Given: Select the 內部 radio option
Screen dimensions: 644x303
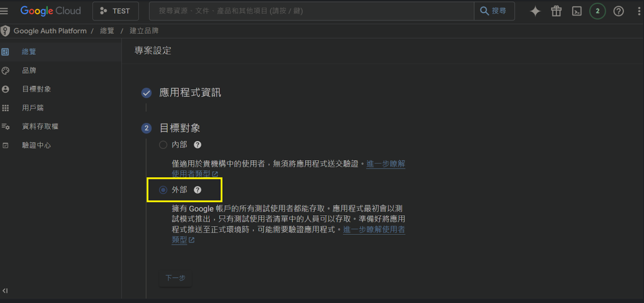Looking at the screenshot, I should click(163, 145).
